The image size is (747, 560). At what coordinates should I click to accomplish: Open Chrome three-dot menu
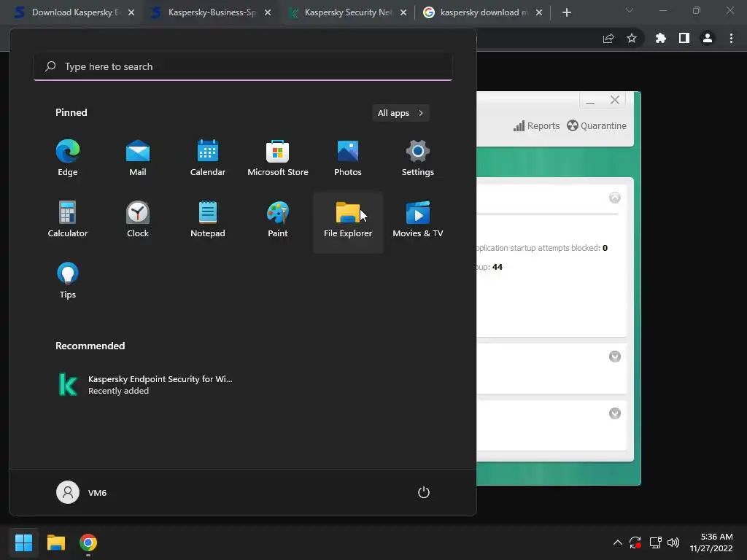(x=731, y=38)
